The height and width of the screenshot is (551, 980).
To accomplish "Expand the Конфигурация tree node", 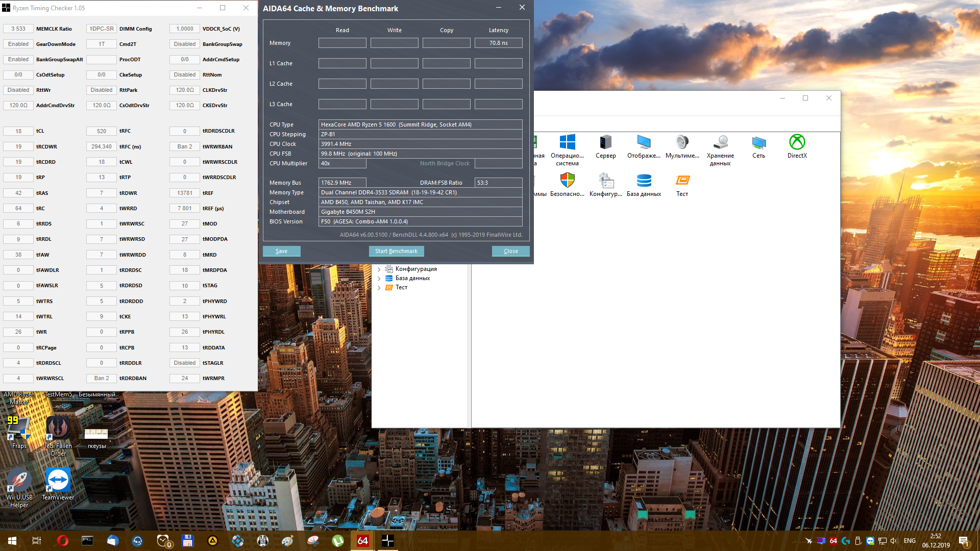I will 379,269.
